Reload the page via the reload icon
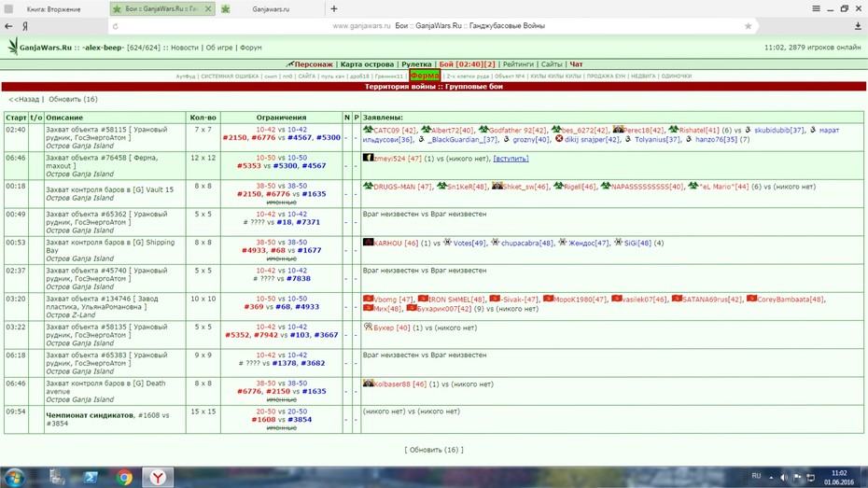The height and width of the screenshot is (488, 868). pyautogui.click(x=115, y=26)
